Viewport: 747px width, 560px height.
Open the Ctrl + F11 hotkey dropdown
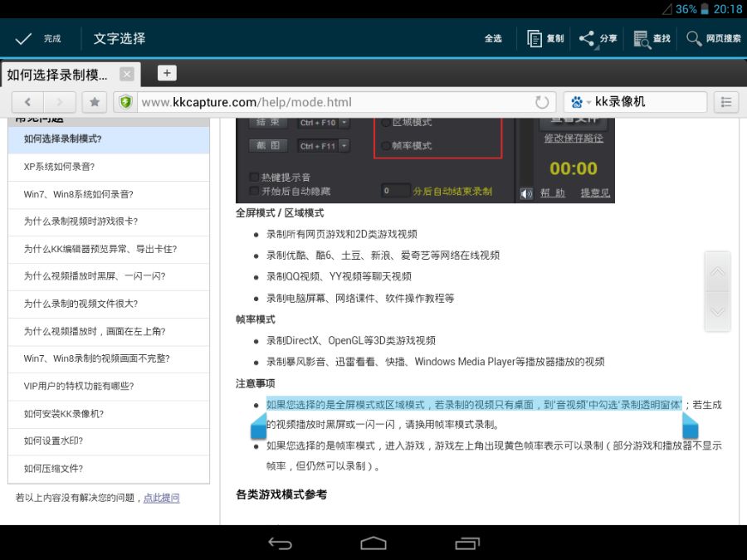344,146
